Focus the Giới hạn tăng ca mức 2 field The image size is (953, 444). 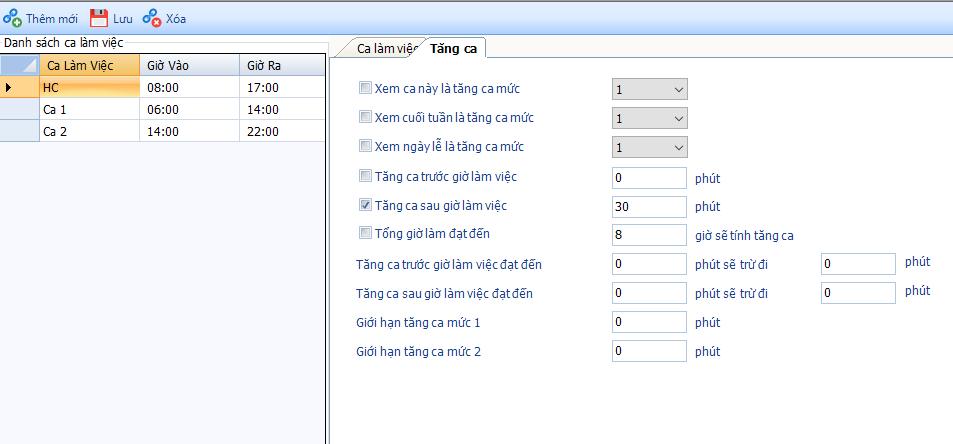pos(649,352)
